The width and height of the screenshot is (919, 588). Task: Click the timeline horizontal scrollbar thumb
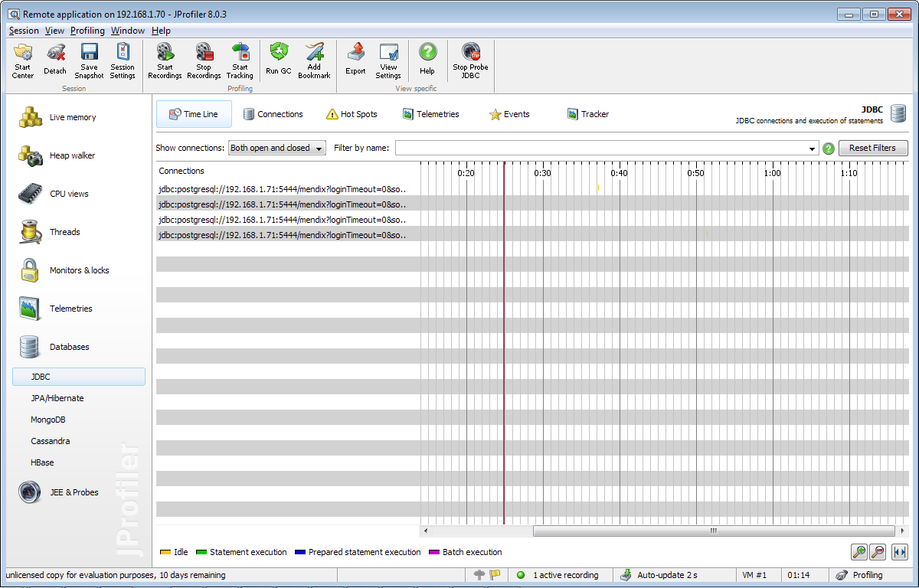713,531
